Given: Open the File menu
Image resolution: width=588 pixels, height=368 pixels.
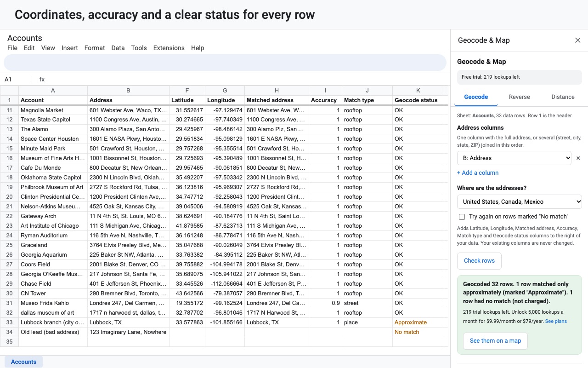Looking at the screenshot, I should (12, 48).
